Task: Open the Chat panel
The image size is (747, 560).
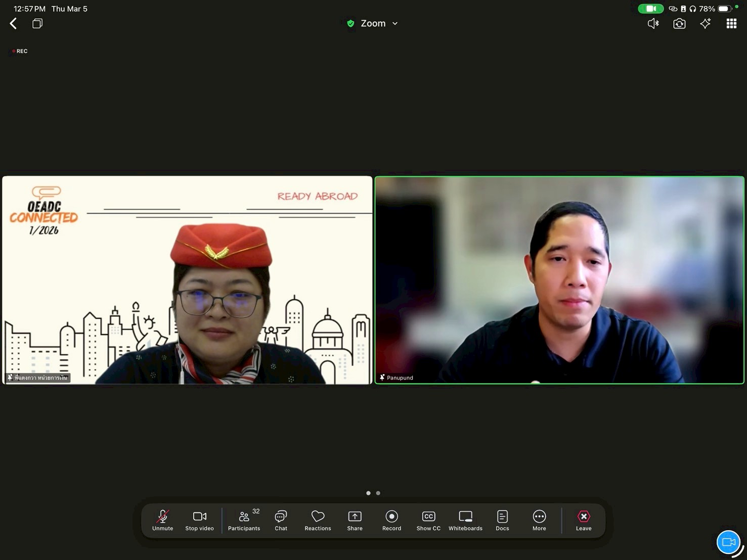Action: pos(281,520)
